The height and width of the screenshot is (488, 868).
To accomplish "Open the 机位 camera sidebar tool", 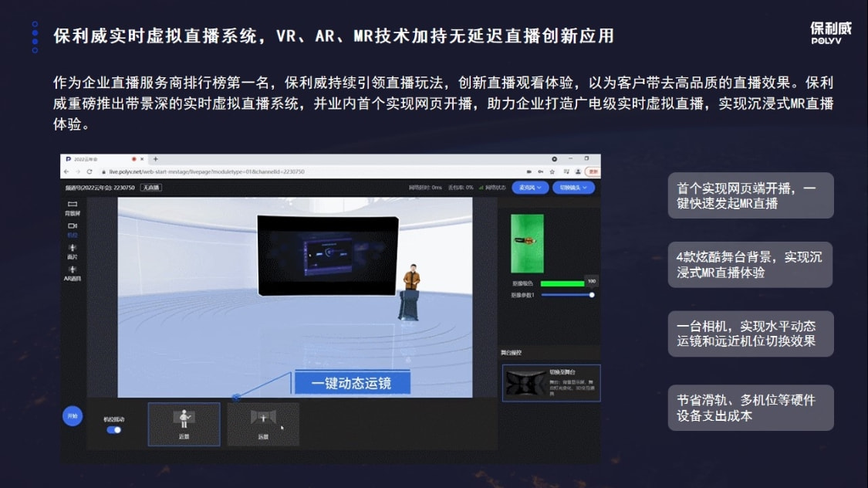I will pos(73,230).
